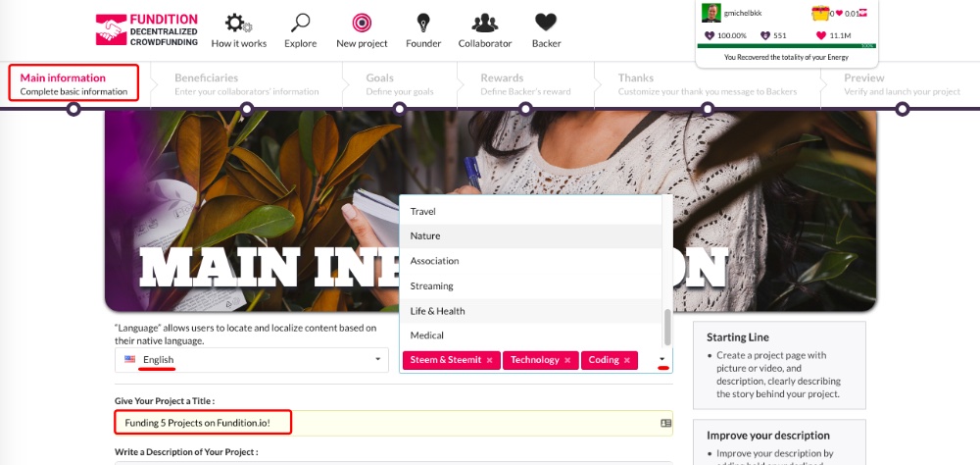Click the Explore magnifier icon
This screenshot has height=465, width=980.
(300, 24)
